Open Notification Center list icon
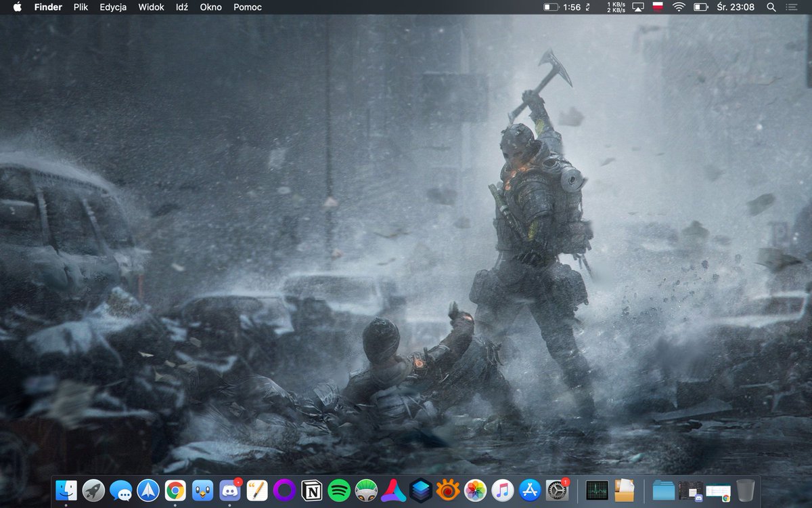812x508 pixels. pos(791,7)
